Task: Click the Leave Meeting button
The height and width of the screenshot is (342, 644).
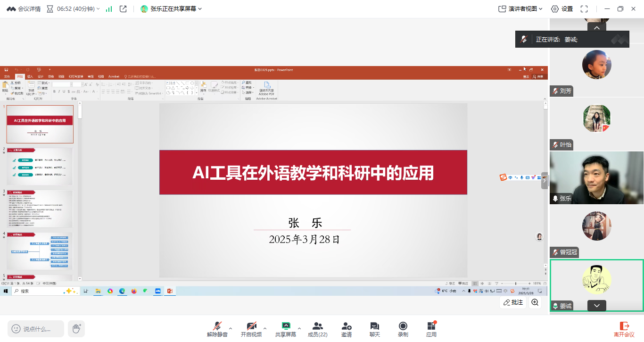Action: click(624, 329)
